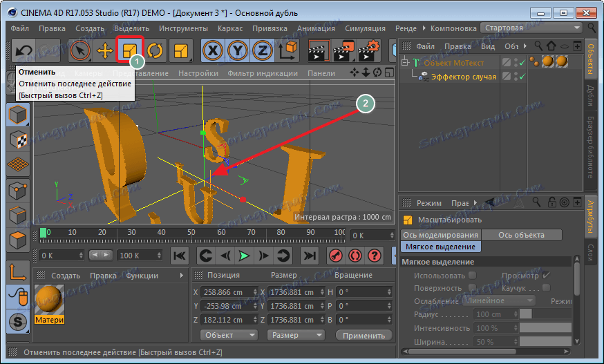Jump to the end of the animation
The image size is (604, 364).
pyautogui.click(x=310, y=256)
